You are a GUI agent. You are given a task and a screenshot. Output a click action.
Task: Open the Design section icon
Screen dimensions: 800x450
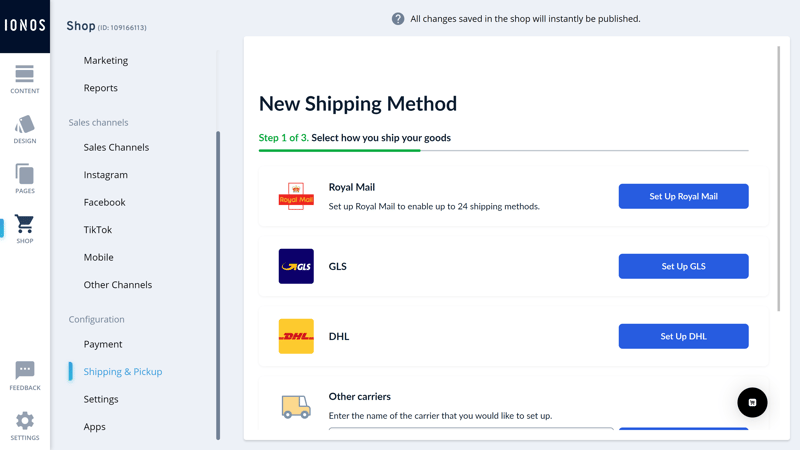tap(24, 124)
